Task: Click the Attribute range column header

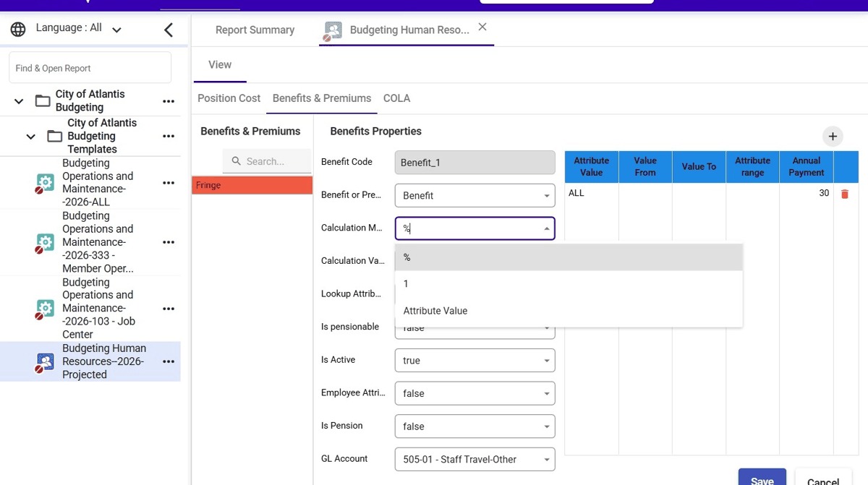Action: tap(752, 166)
